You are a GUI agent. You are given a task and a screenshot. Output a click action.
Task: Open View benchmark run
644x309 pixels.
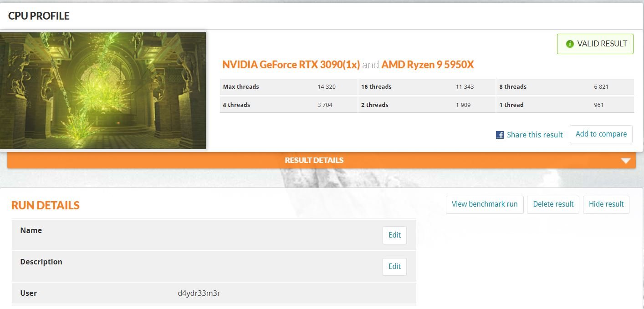pos(485,204)
